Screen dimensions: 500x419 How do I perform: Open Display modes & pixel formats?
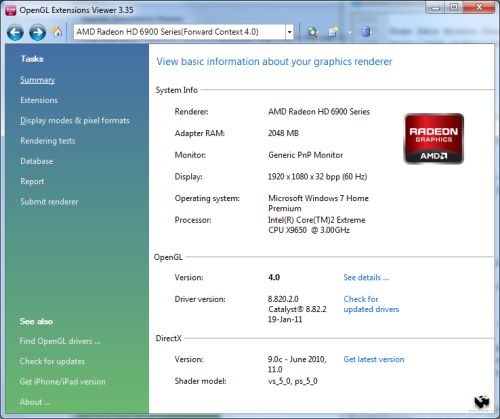pyautogui.click(x=75, y=121)
